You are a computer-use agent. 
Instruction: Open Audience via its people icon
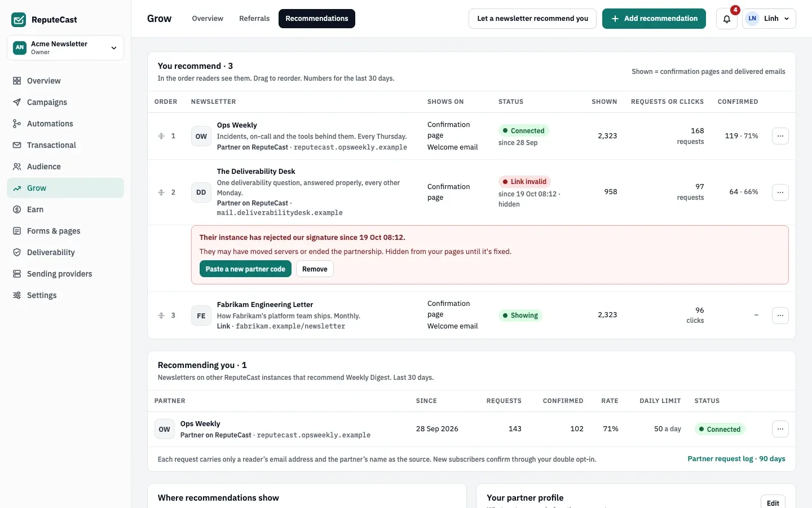17,167
